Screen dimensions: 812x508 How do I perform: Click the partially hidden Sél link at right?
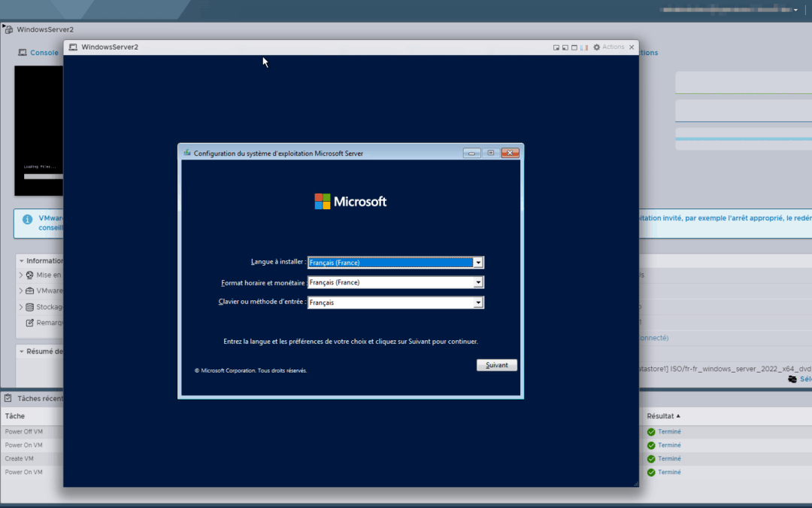(x=805, y=379)
